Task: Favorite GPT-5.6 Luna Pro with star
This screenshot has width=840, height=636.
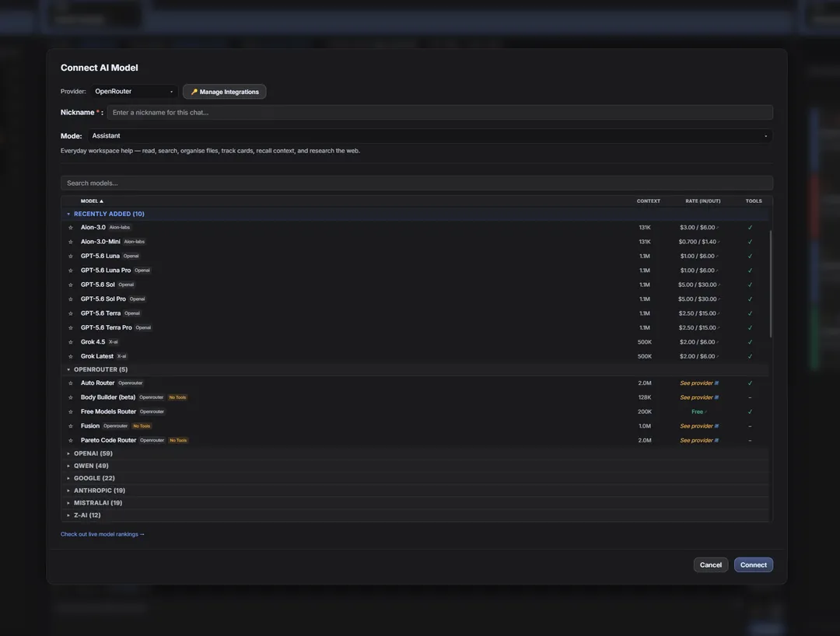Action: [71, 271]
